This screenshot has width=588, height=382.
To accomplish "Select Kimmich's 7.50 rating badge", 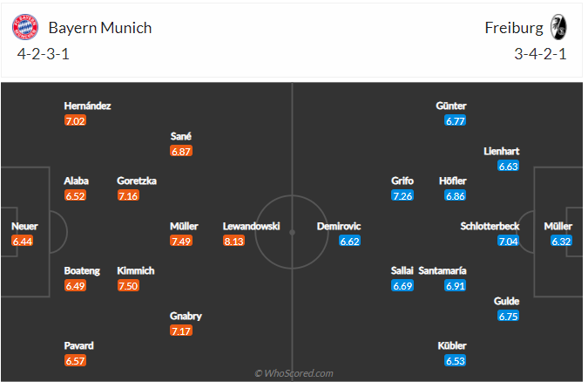I will (x=129, y=285).
